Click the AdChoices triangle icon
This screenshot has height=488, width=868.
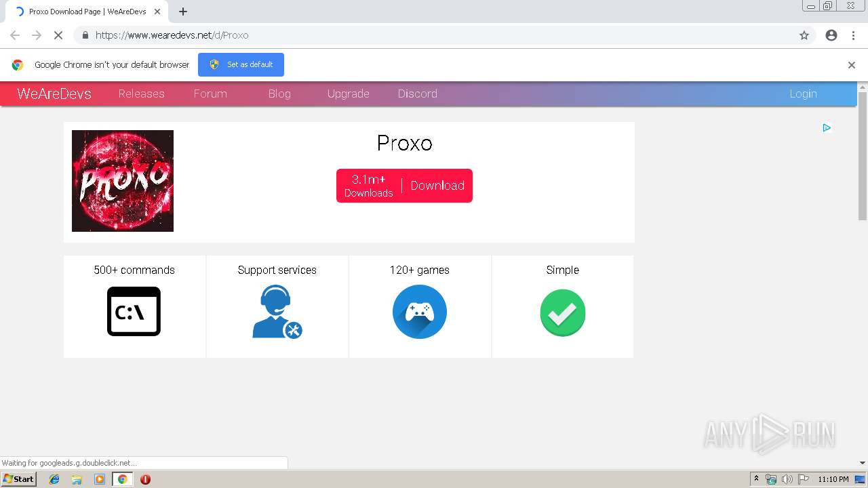point(827,127)
